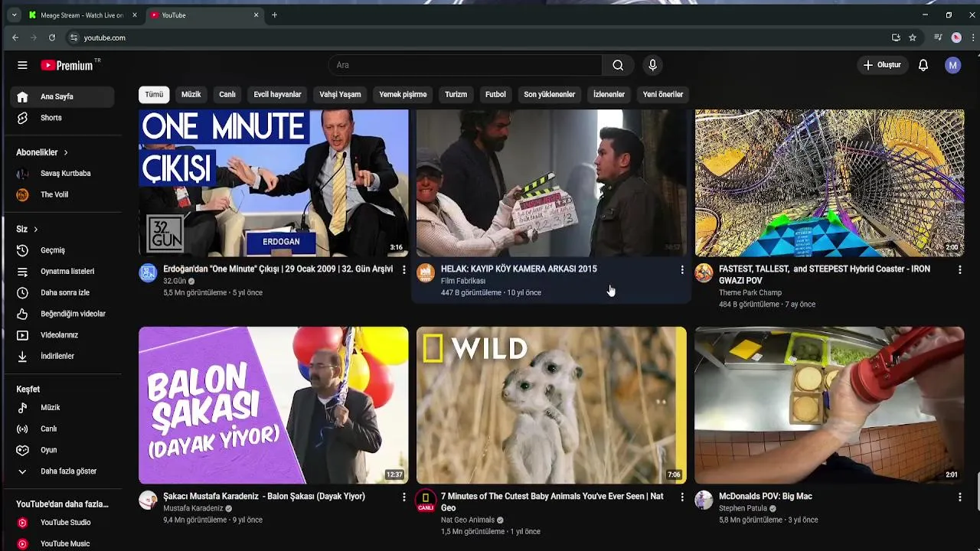The image size is (980, 551).
Task: Open Oynatma listeleri playlists
Action: [62, 272]
